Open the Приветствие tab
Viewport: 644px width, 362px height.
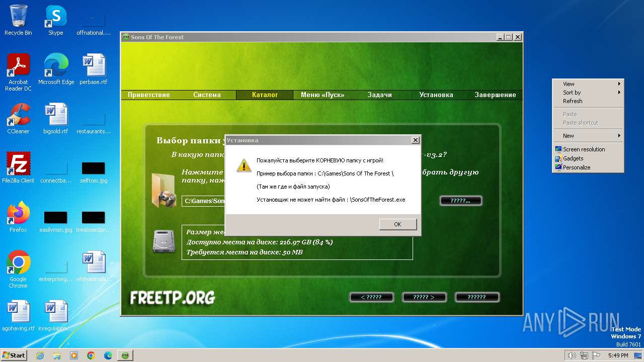(x=149, y=95)
